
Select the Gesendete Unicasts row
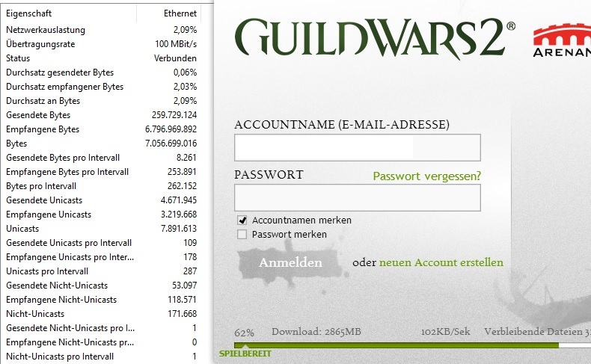click(x=101, y=200)
